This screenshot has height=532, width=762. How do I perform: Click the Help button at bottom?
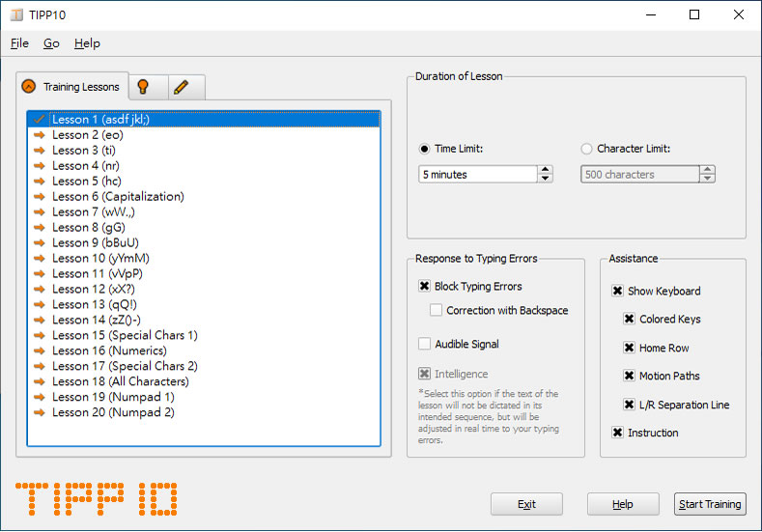pos(623,504)
